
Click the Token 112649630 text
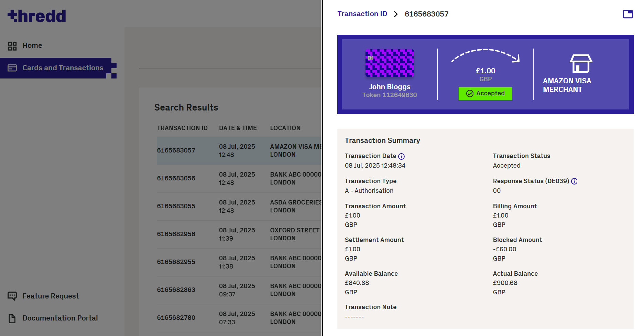point(390,95)
